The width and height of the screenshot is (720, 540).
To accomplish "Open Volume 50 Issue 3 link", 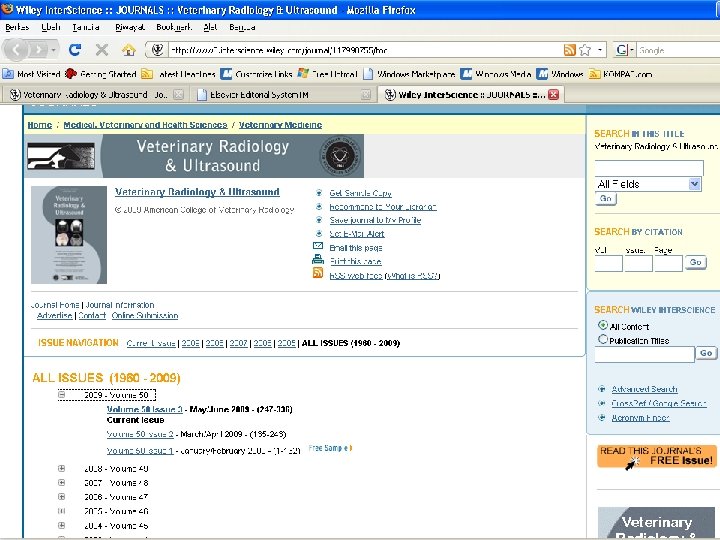I will (145, 409).
